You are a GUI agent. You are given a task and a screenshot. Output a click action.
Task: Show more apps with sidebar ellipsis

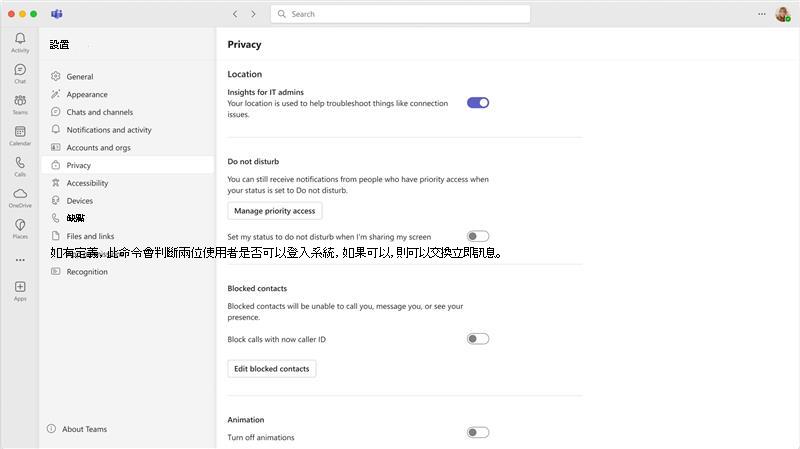tap(20, 260)
